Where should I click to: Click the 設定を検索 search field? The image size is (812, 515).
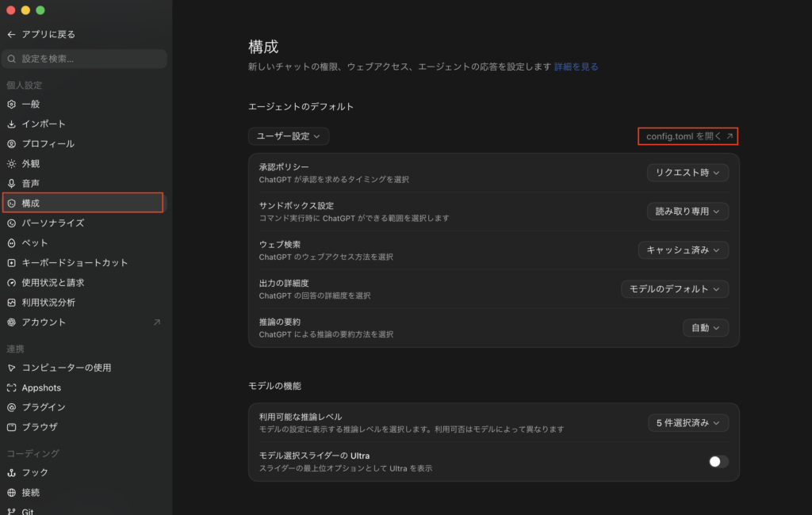click(x=84, y=59)
